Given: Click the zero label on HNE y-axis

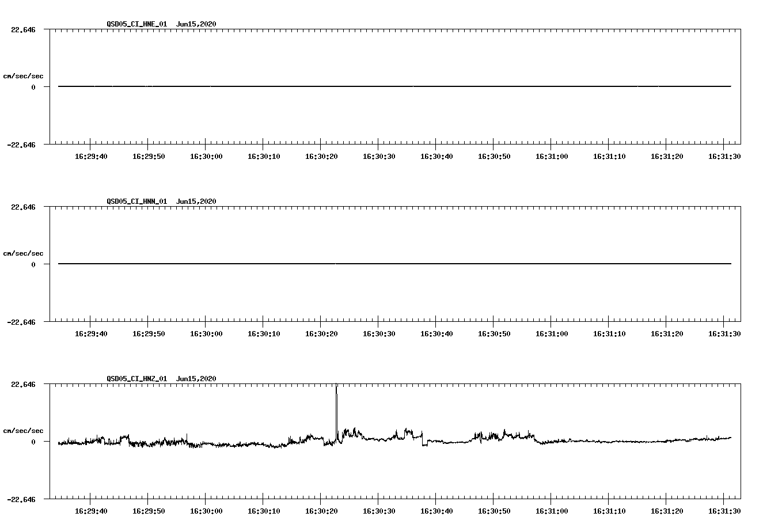Looking at the screenshot, I should tap(33, 88).
